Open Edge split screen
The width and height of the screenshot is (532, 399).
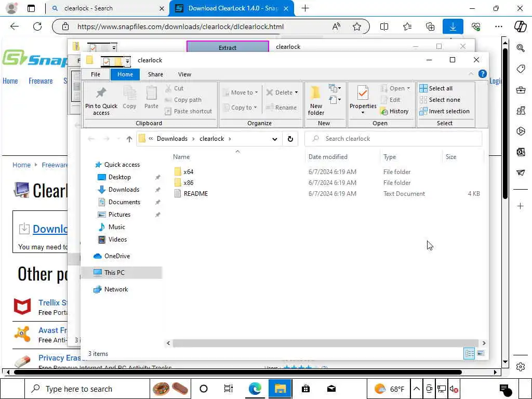384,26
